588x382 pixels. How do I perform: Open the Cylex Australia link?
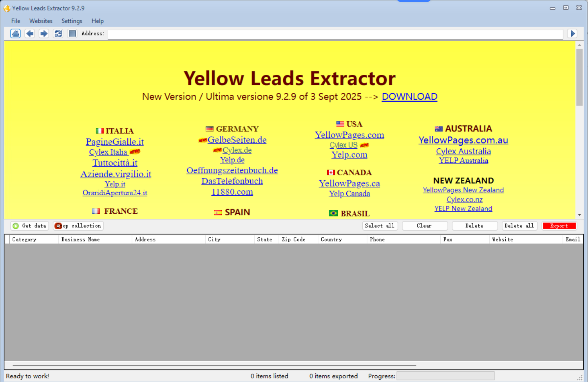click(463, 151)
